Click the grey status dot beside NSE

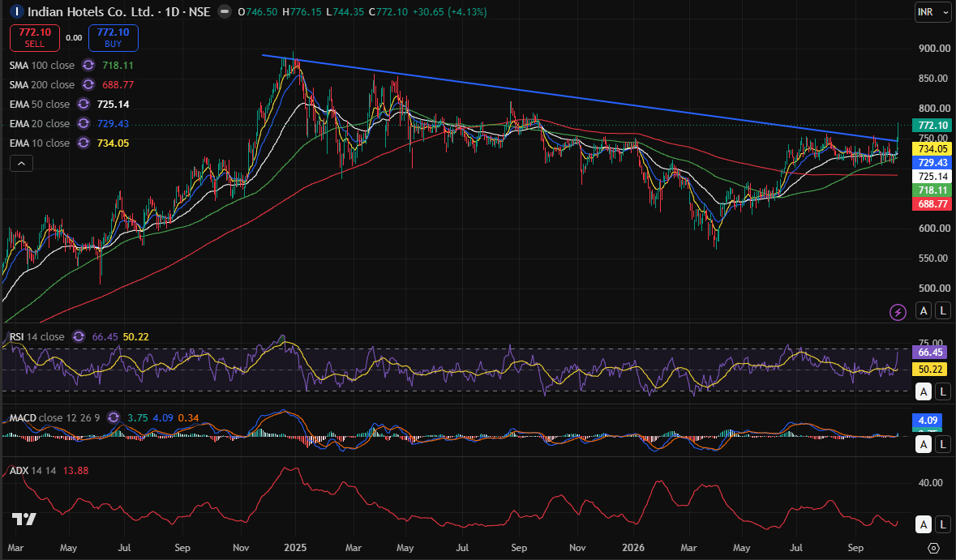[225, 11]
